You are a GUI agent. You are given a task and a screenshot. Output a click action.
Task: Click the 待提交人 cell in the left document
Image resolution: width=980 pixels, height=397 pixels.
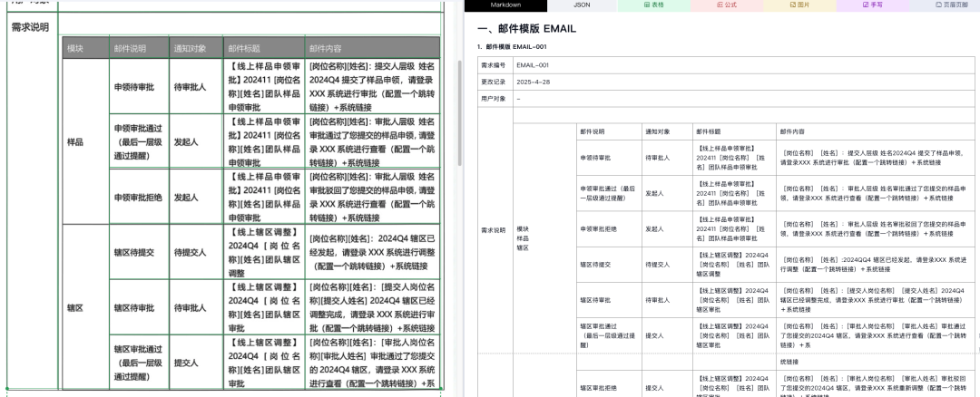[x=196, y=252]
